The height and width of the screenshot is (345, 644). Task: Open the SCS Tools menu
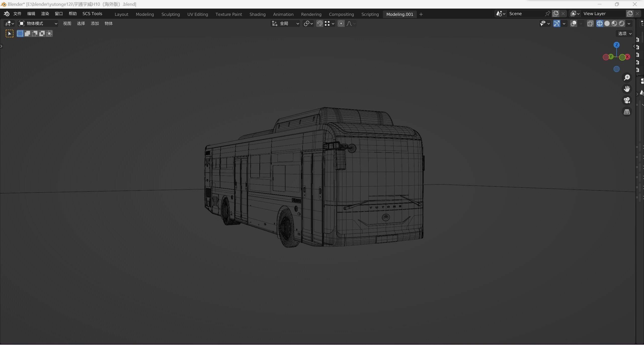coord(92,14)
